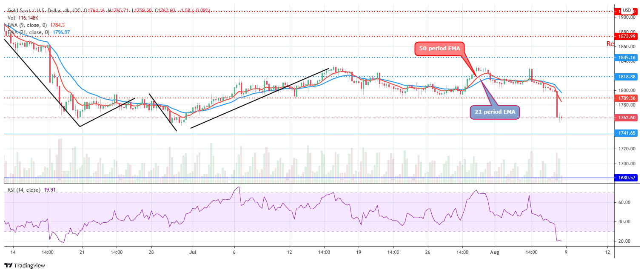Click the RSI value 19.91 in the legend
This screenshot has width=644, height=273.
50,190
